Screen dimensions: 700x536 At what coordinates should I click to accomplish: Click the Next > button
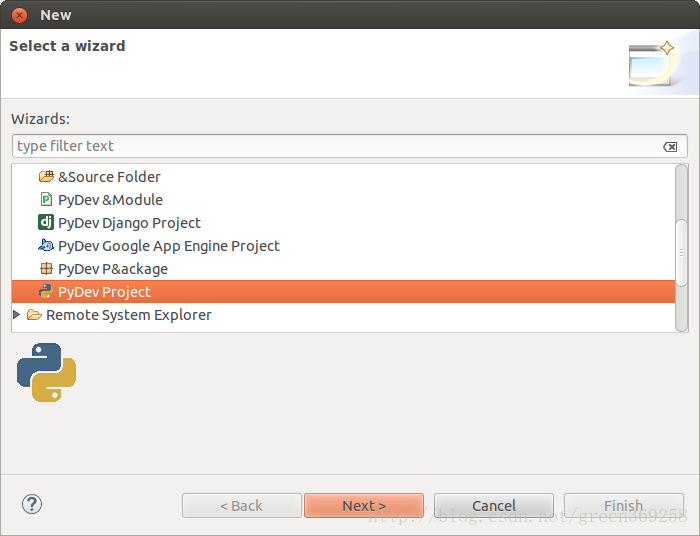click(x=364, y=506)
